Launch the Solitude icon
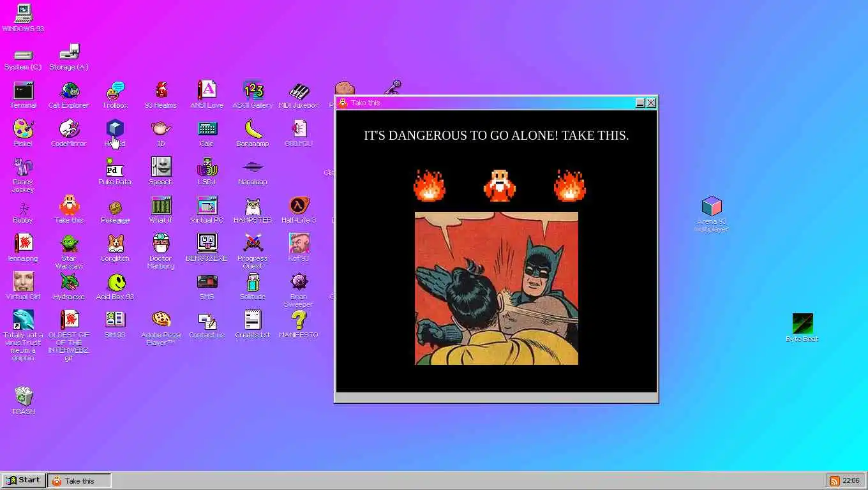 253,286
